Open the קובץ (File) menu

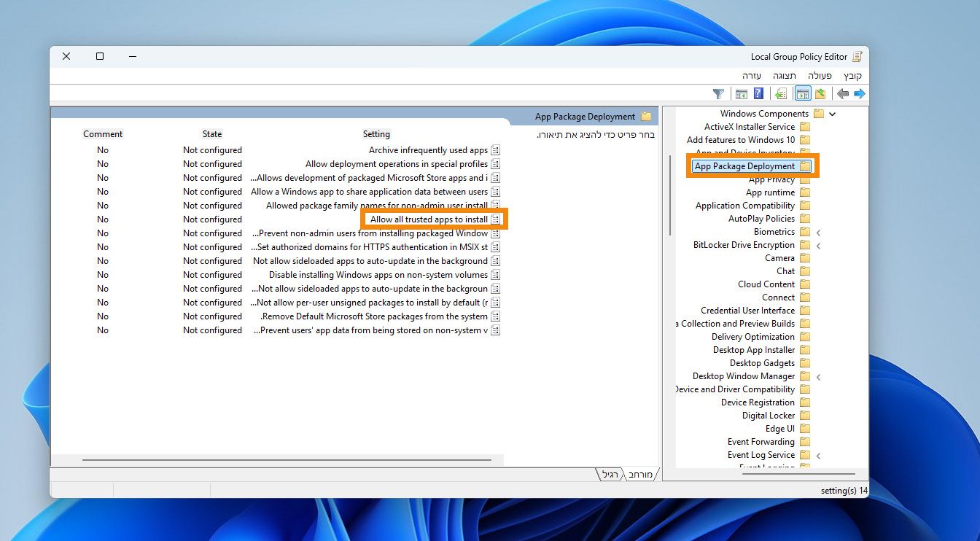point(852,76)
